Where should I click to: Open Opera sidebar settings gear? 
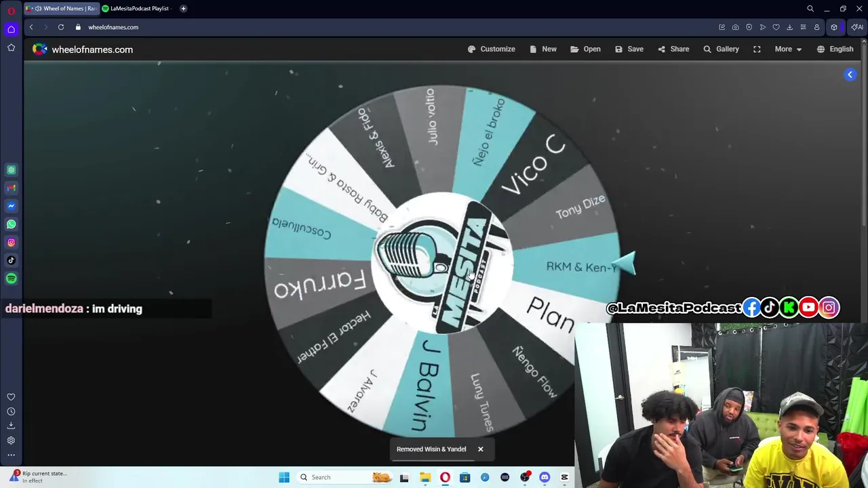11,441
